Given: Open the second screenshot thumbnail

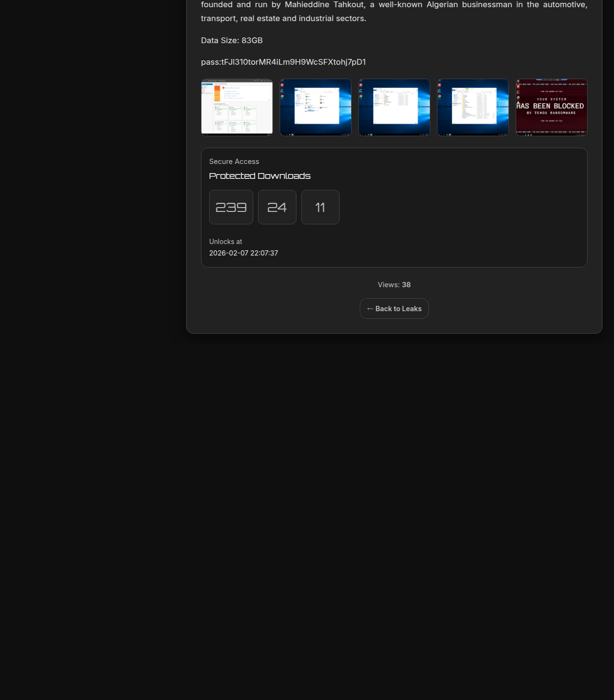Looking at the screenshot, I should (x=316, y=107).
